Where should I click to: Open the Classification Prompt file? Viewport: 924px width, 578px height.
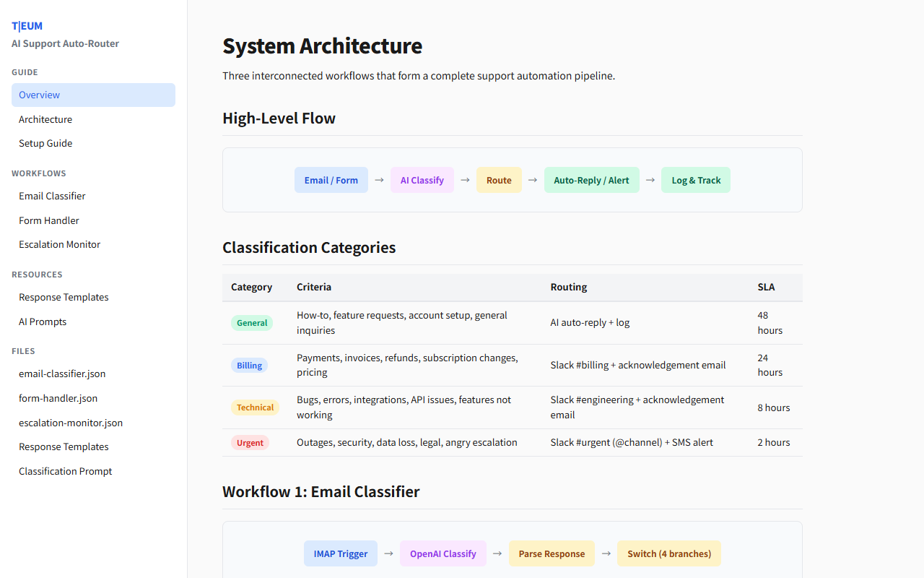[x=65, y=471]
